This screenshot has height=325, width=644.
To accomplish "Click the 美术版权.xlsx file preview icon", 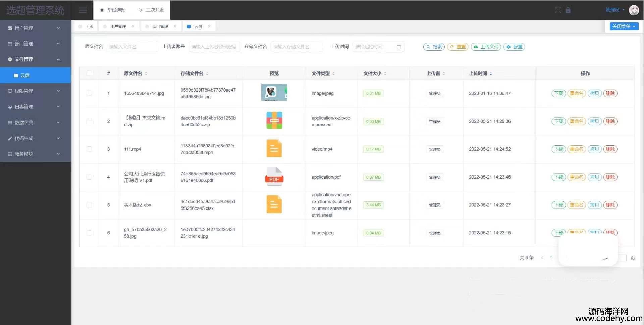I will [274, 204].
